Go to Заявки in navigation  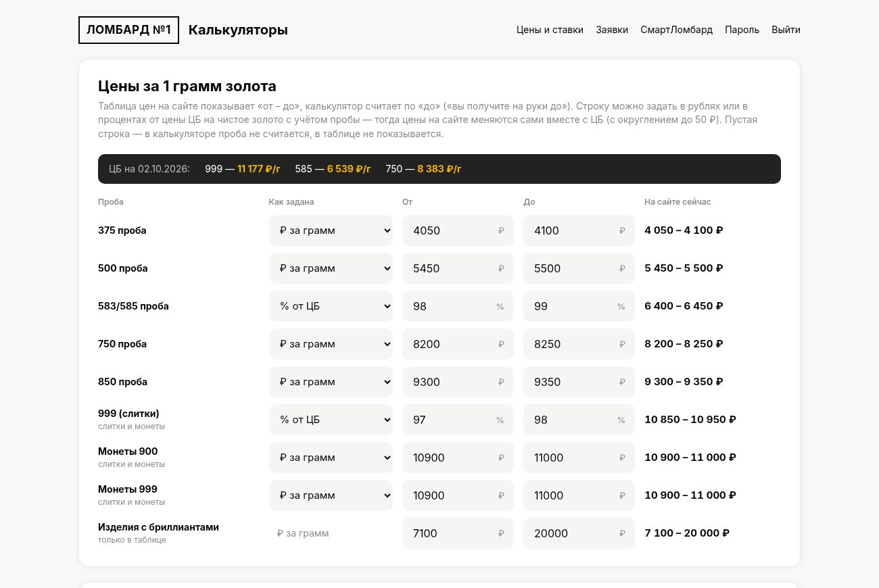click(x=612, y=30)
